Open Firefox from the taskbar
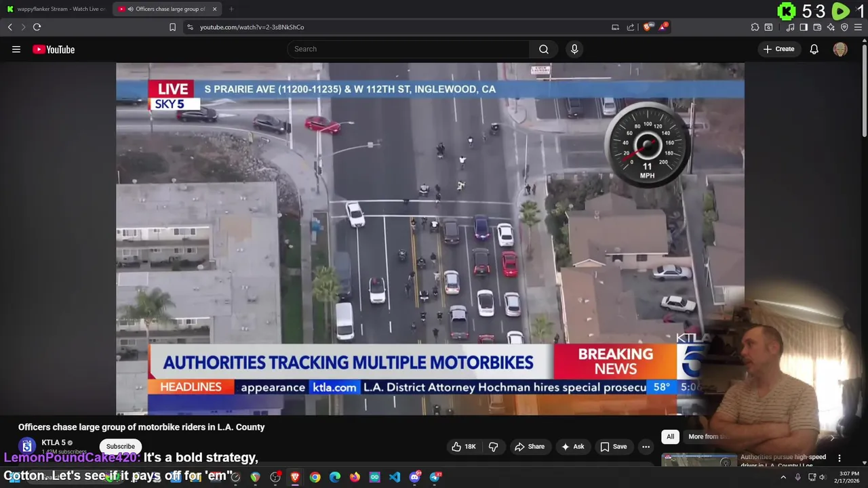Image resolution: width=868 pixels, height=488 pixels. (x=355, y=477)
